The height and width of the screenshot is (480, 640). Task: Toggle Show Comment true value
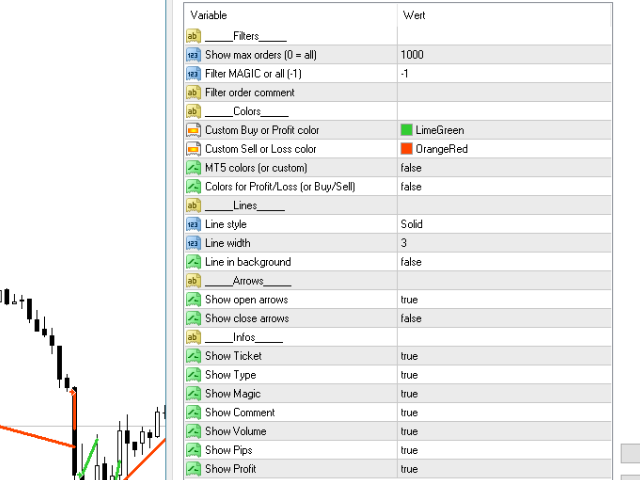point(504,412)
